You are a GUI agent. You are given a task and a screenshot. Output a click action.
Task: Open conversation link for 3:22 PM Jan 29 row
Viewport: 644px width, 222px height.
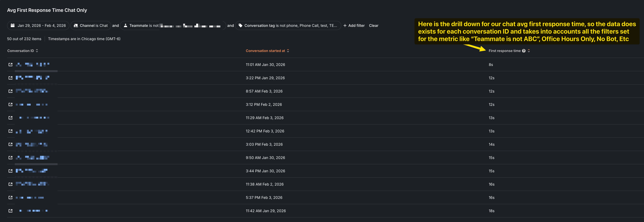(10, 78)
